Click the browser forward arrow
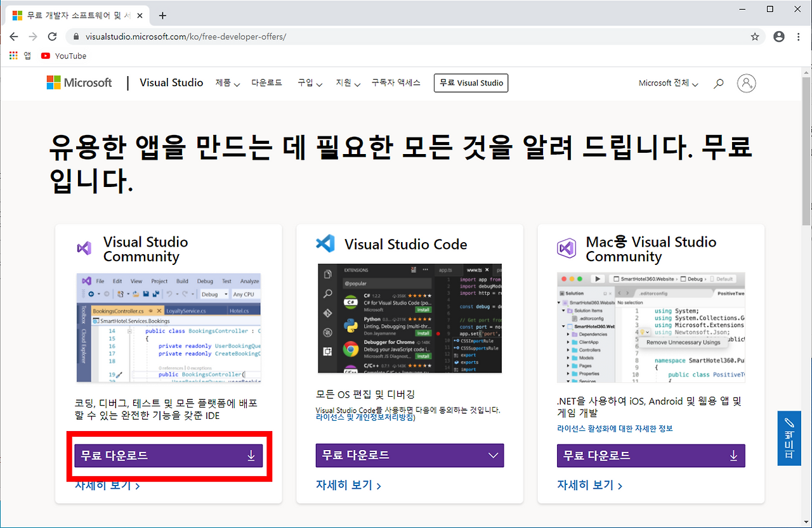The image size is (812, 528). click(33, 37)
